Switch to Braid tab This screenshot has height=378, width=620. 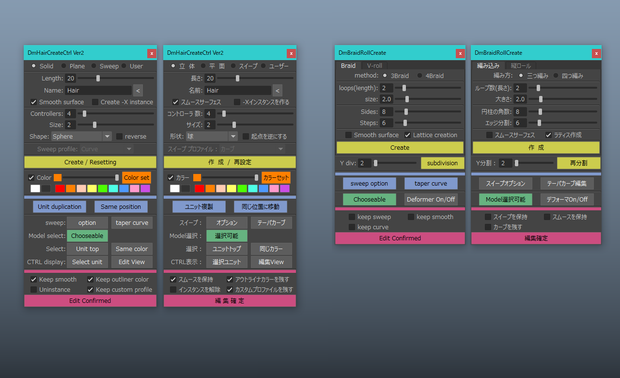pos(348,66)
